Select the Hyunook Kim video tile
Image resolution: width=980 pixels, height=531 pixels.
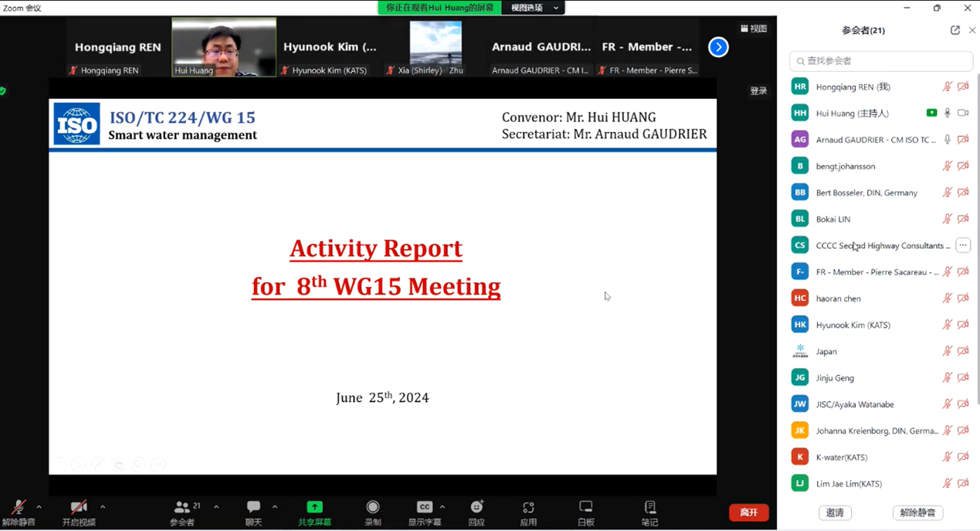(330, 47)
